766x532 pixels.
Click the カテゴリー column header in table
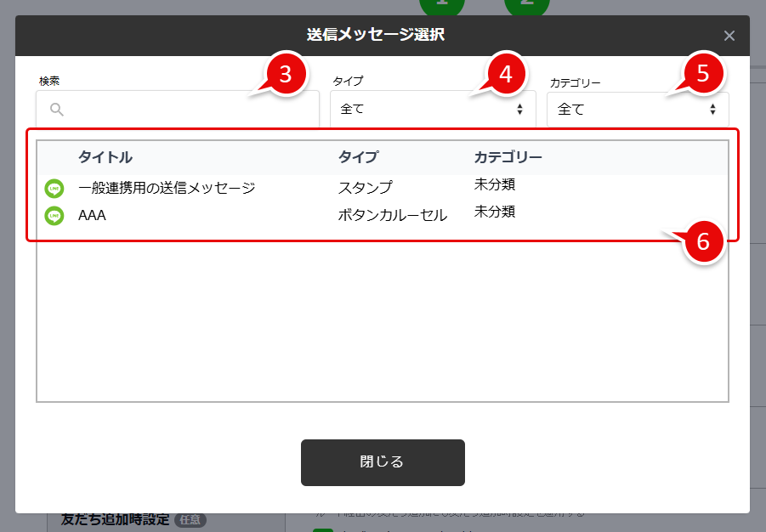pyautogui.click(x=508, y=157)
